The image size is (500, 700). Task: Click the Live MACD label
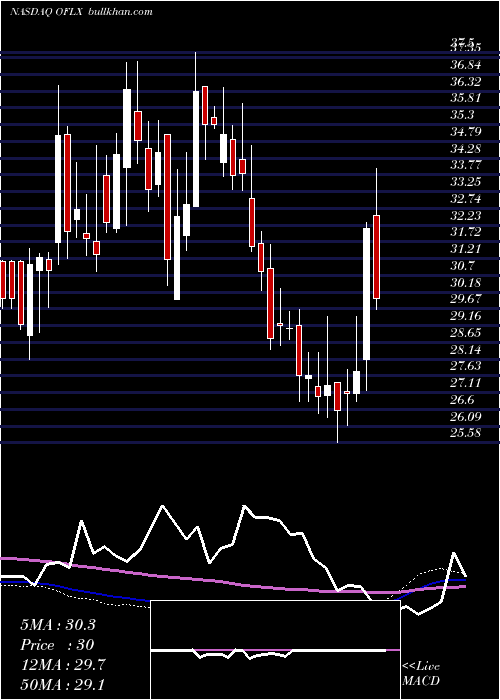pyautogui.click(x=421, y=674)
